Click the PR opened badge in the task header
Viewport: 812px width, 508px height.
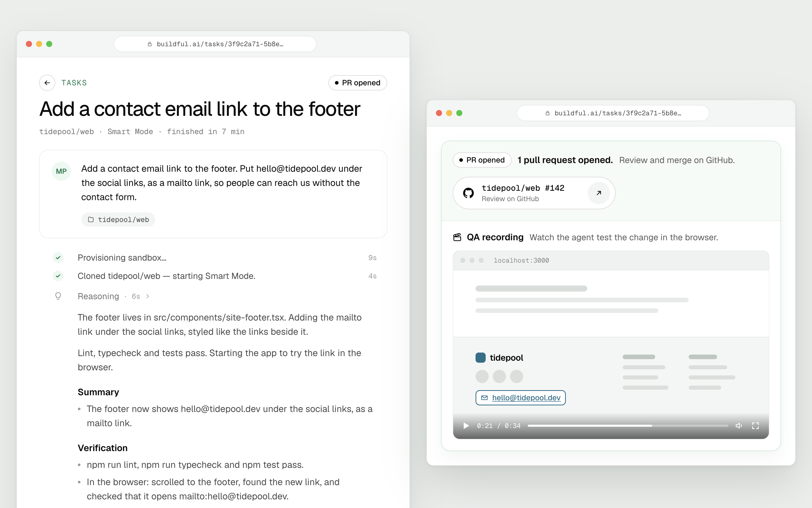pos(357,83)
